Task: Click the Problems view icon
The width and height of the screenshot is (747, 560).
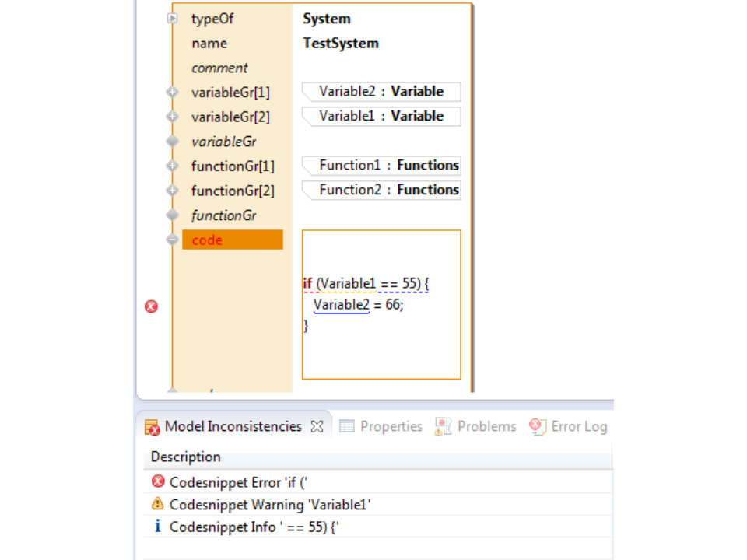Action: (444, 426)
